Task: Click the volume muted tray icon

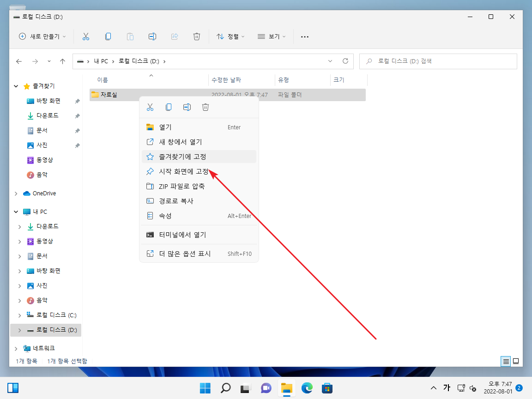Action: 473,388
